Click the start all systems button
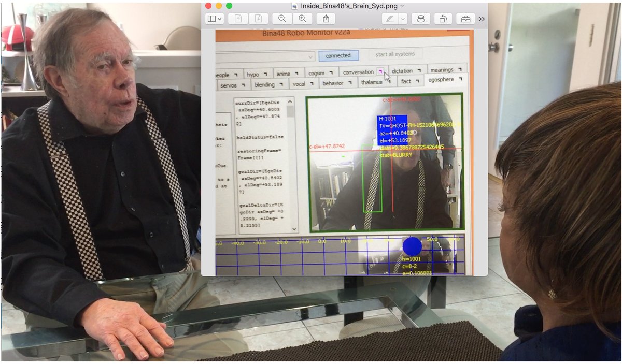 395,54
